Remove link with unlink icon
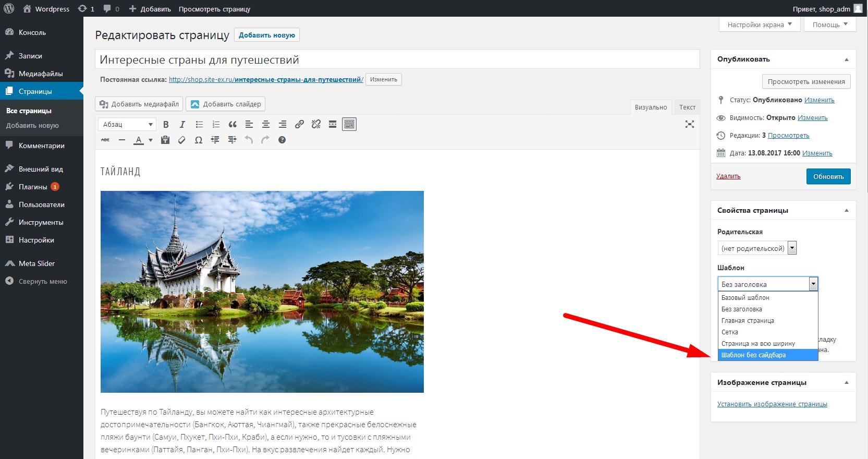The width and height of the screenshot is (868, 459). [x=316, y=124]
